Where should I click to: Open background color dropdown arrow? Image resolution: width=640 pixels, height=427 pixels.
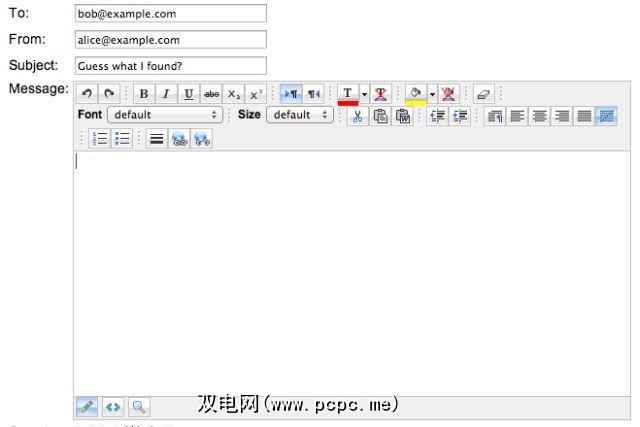pos(432,94)
